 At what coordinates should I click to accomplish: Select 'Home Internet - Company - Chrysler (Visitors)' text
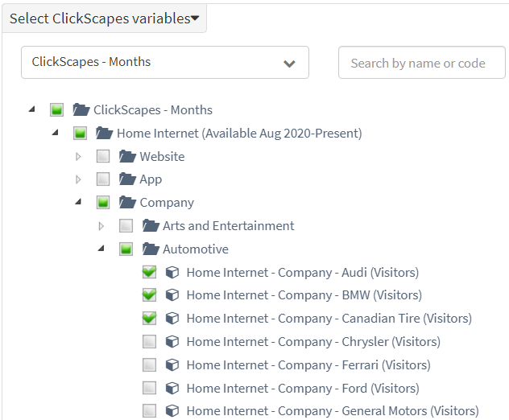tap(313, 342)
